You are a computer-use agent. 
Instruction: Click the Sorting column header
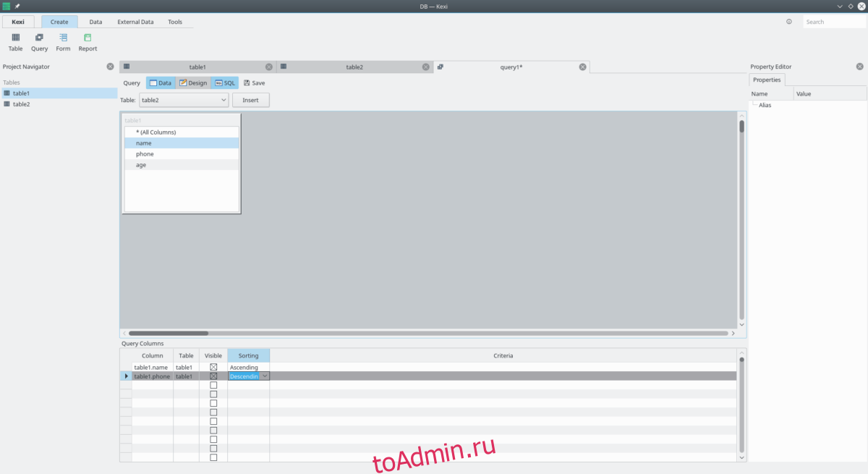(x=248, y=355)
